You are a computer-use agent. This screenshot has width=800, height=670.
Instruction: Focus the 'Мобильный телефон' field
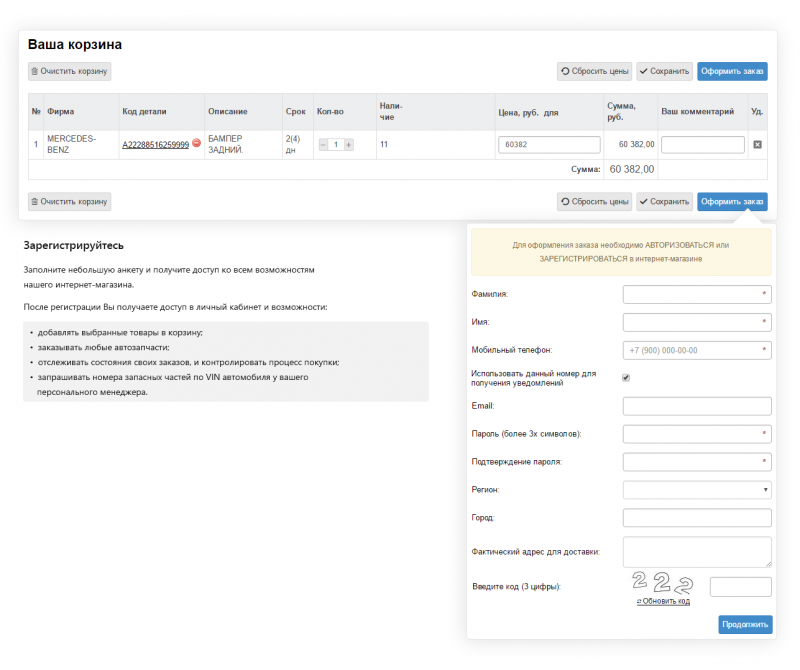[x=697, y=350]
